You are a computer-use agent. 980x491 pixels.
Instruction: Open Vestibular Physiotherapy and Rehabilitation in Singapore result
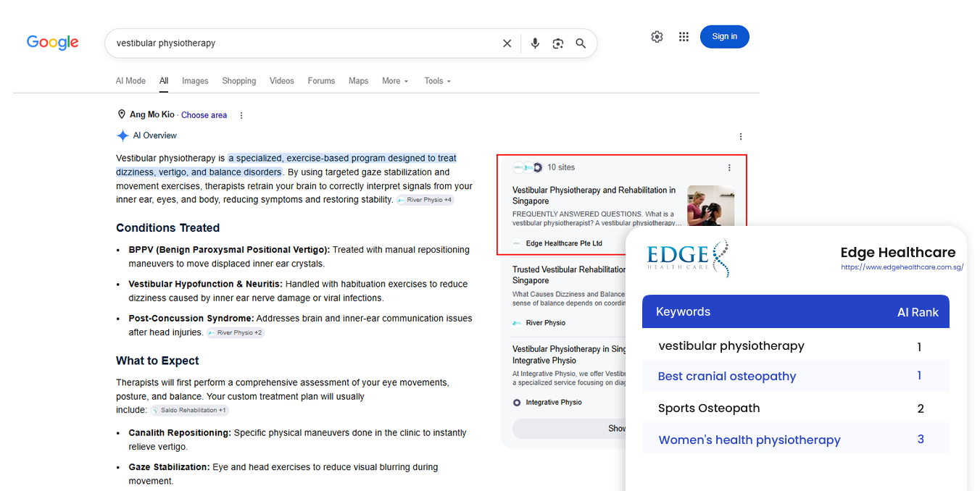coord(594,196)
